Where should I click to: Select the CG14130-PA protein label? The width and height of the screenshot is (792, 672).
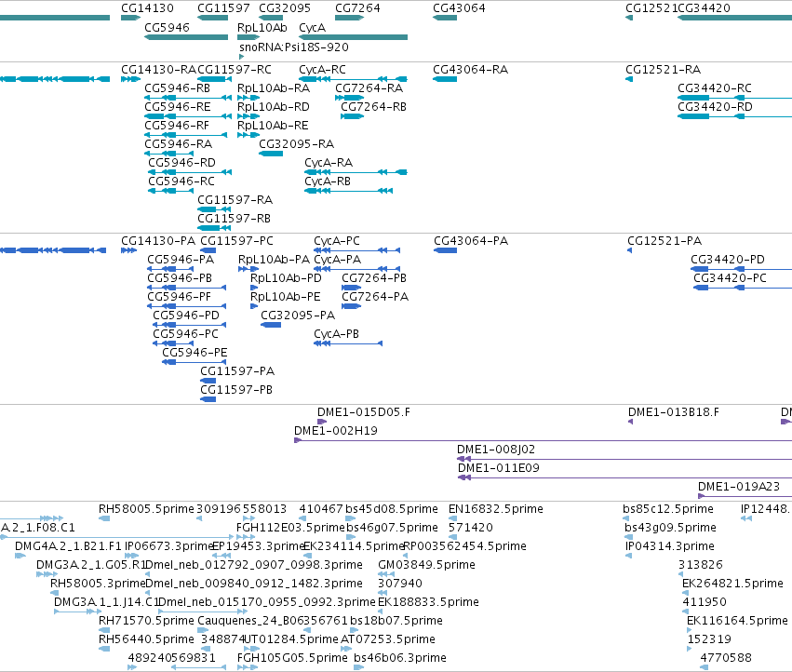point(158,241)
